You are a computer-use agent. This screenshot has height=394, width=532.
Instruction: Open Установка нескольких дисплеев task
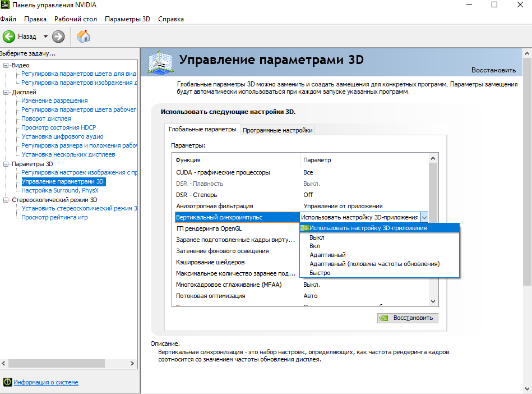[x=68, y=154]
